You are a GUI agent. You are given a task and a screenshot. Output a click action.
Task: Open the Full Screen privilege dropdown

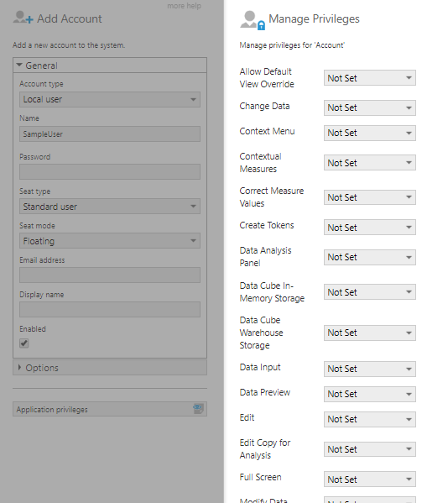[370, 479]
